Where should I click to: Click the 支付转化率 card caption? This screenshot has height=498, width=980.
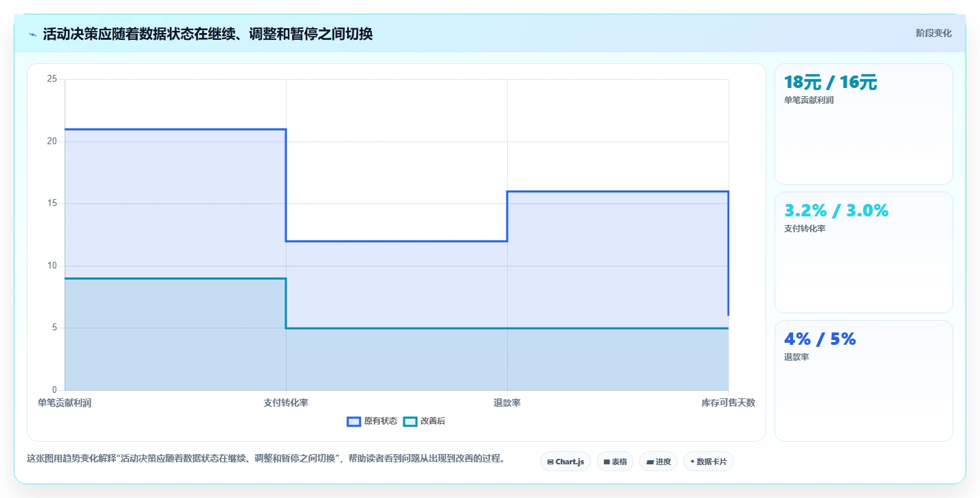[805, 229]
